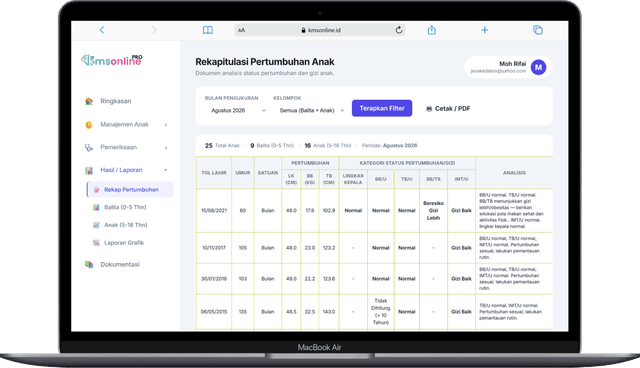Click the Rekap Pertumbuhan item icon

[x=97, y=190]
